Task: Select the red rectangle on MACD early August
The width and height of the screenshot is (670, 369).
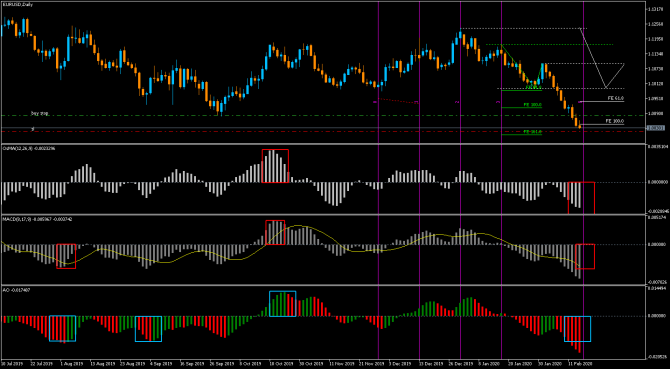Action: point(66,256)
